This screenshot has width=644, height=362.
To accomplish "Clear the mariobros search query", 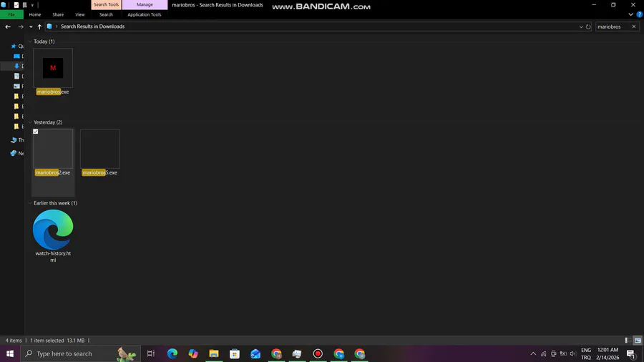I will pyautogui.click(x=634, y=26).
